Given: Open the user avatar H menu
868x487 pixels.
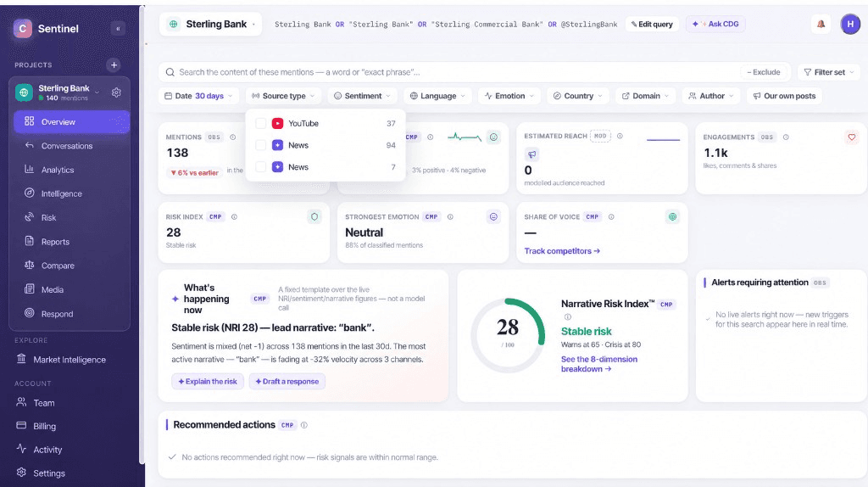Looking at the screenshot, I should tap(850, 24).
